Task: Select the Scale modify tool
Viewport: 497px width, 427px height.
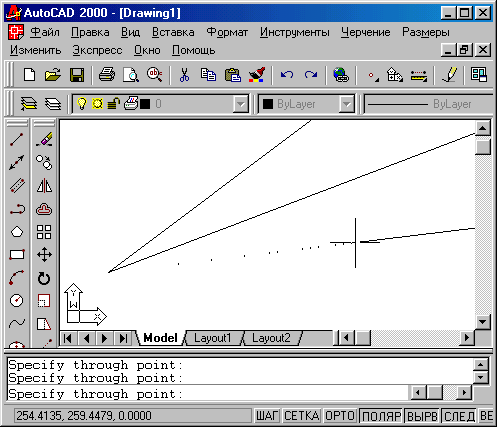Action: [x=44, y=300]
